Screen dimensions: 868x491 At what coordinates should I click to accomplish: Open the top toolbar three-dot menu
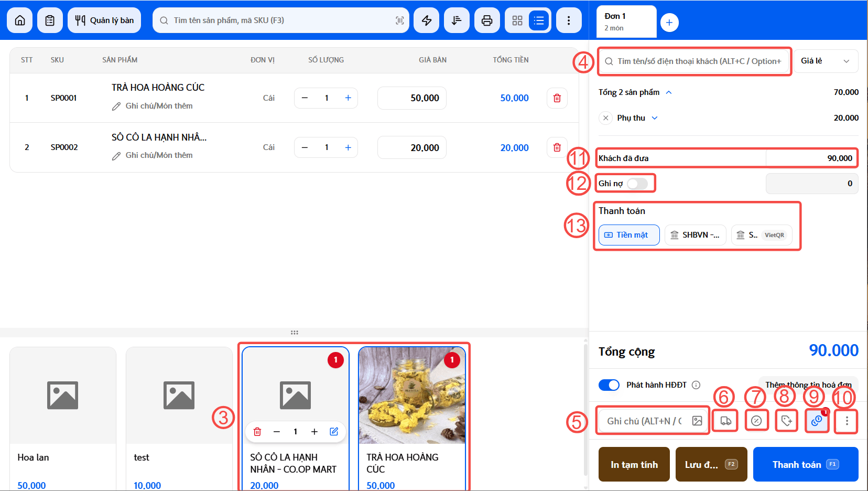tap(569, 20)
